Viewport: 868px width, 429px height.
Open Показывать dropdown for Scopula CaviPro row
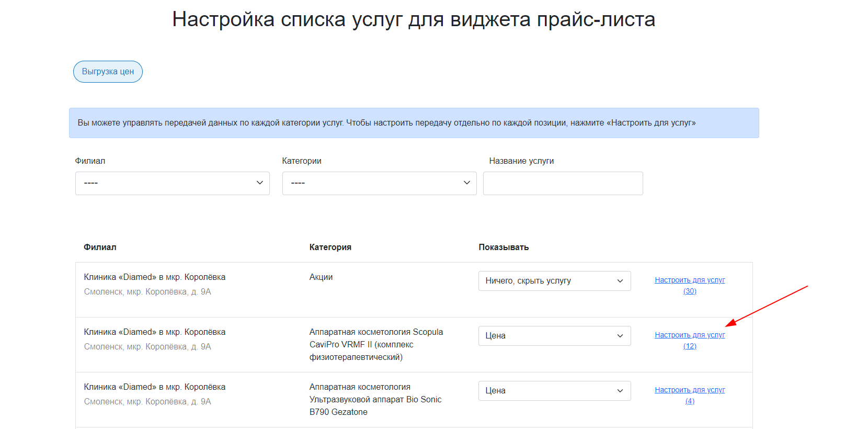(555, 336)
